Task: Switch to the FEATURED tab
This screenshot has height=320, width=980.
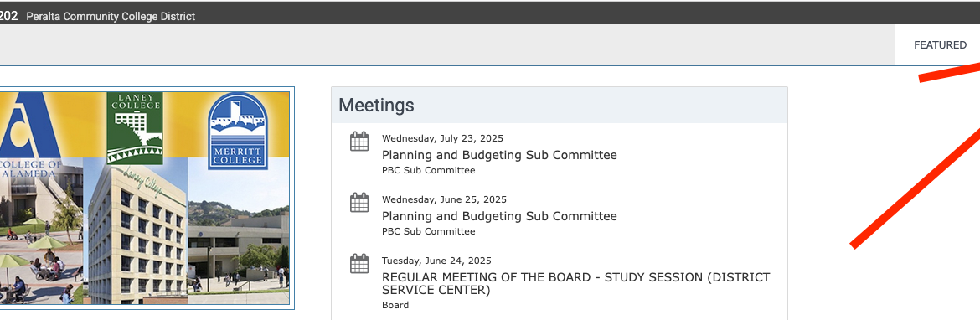Action: 940,45
